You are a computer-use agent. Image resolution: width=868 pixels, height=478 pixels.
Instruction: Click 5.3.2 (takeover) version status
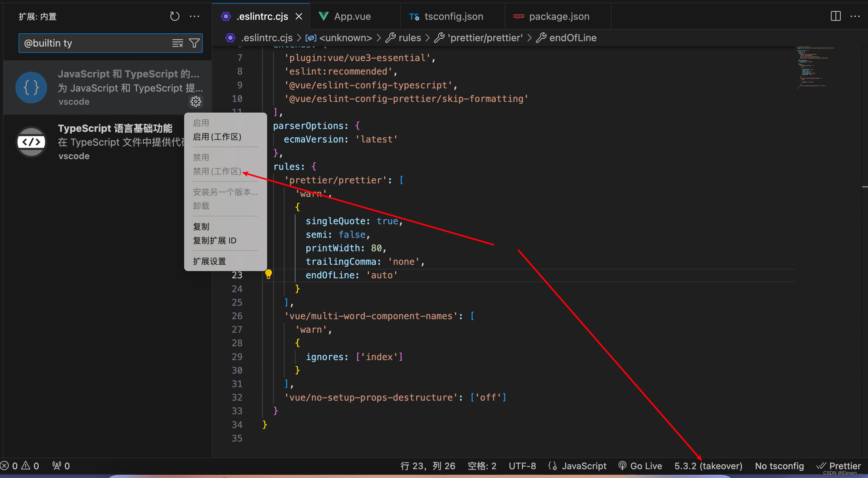click(x=708, y=466)
